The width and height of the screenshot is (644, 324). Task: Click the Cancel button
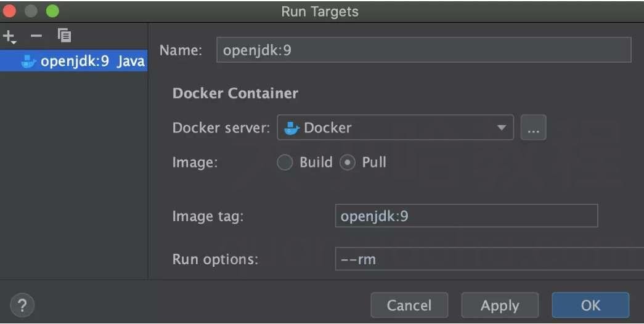click(x=409, y=305)
